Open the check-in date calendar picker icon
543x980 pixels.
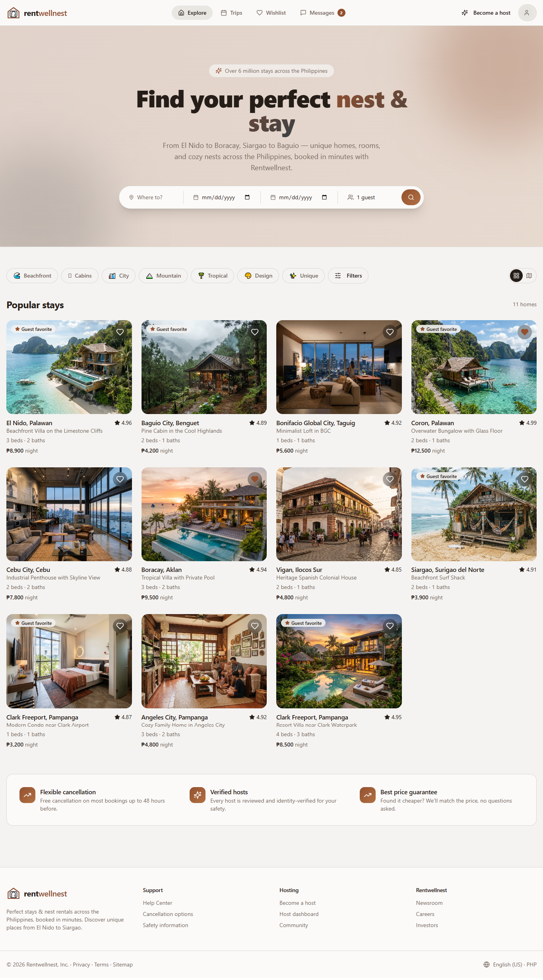point(247,197)
